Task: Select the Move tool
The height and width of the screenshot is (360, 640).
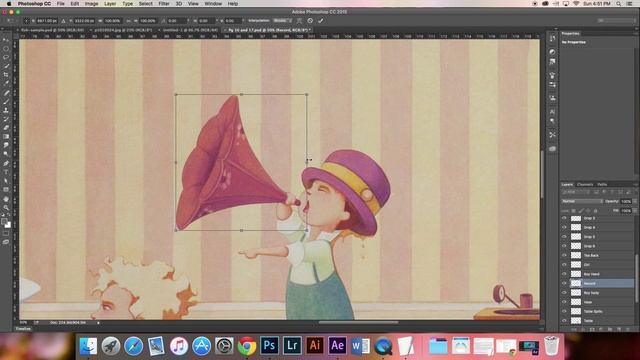Action: click(6, 40)
